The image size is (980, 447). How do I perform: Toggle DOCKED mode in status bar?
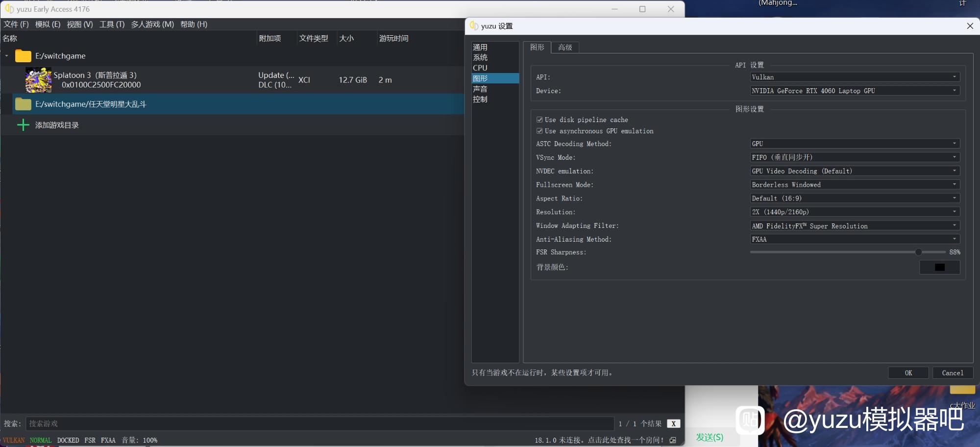tap(68, 440)
